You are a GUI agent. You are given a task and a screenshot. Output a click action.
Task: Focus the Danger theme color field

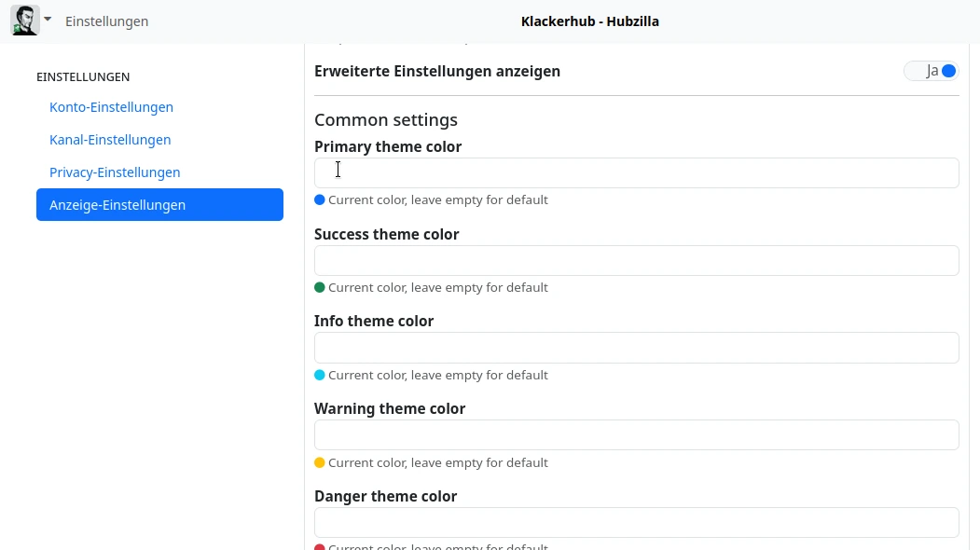(636, 522)
